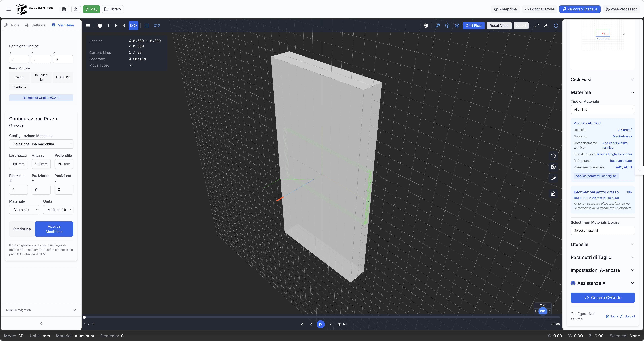Click the 3D cube icon in viewport toolbar
Viewport: 644px width, 341px height.
click(447, 26)
